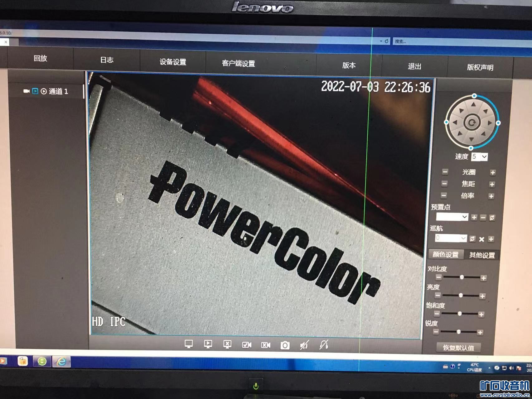Image resolution: width=532 pixels, height=399 pixels.
Task: Click 退出 to log out
Action: click(x=414, y=66)
